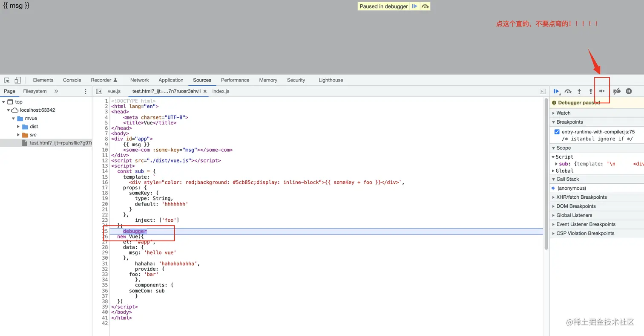Step over using the Paused in debugger overlay
The image size is (644, 336).
coord(425,6)
